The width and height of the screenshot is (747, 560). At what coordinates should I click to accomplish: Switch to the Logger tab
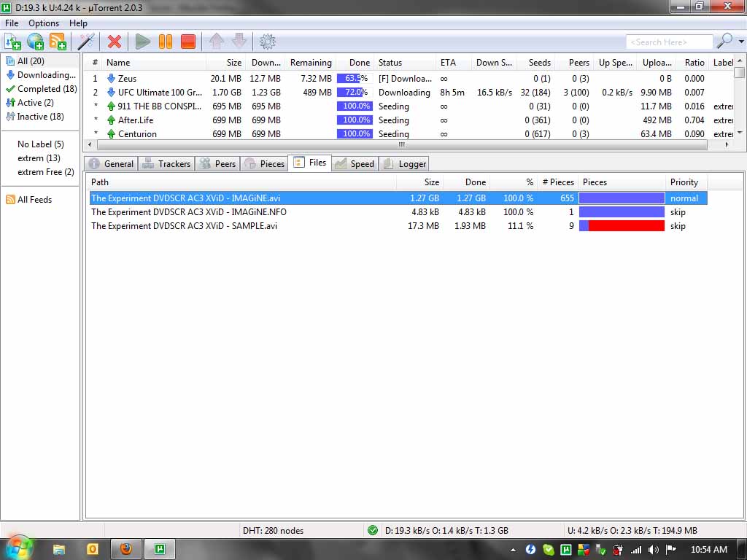(x=404, y=164)
